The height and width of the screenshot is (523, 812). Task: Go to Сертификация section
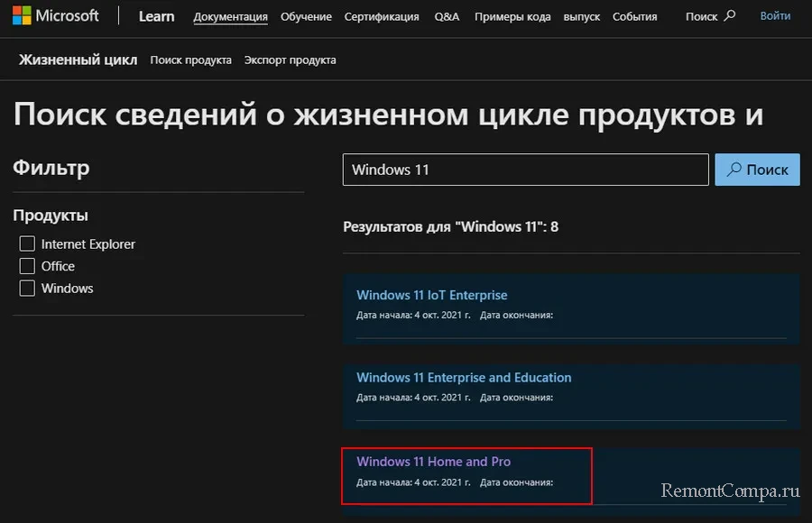[x=383, y=17]
